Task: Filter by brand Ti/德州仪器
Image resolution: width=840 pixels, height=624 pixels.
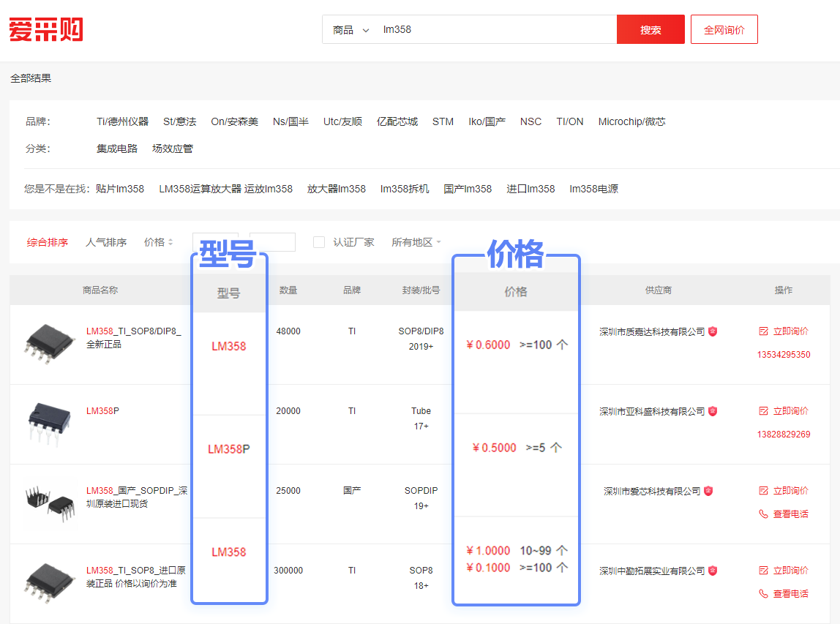Action: pyautogui.click(x=122, y=121)
